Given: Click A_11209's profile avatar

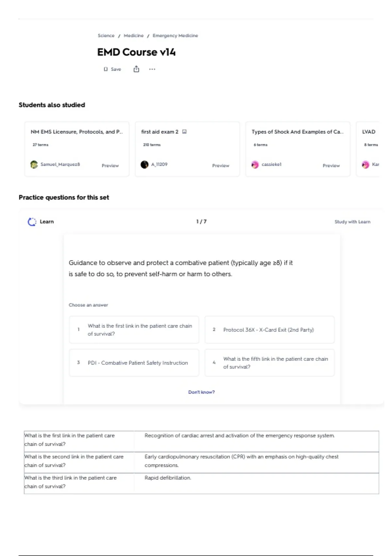Looking at the screenshot, I should pos(144,165).
